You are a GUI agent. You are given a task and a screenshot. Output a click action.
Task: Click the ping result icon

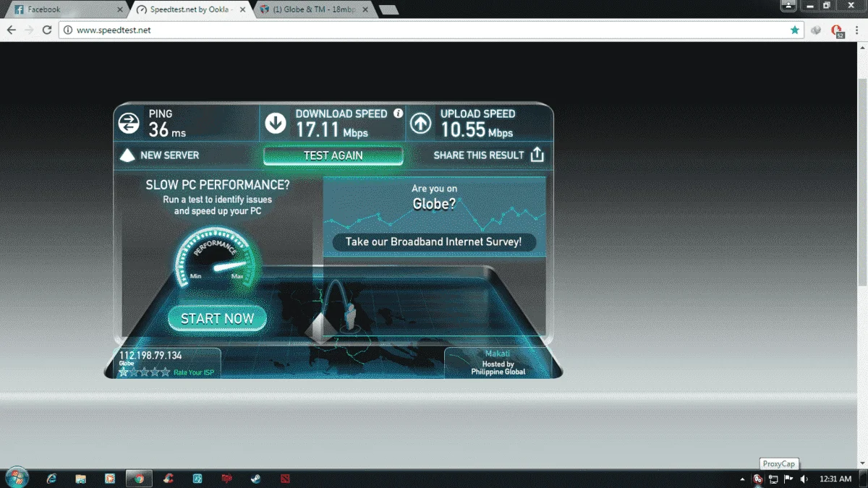pos(129,124)
